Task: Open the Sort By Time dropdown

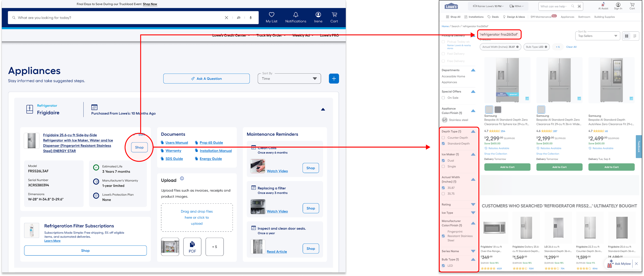Action: coord(289,79)
